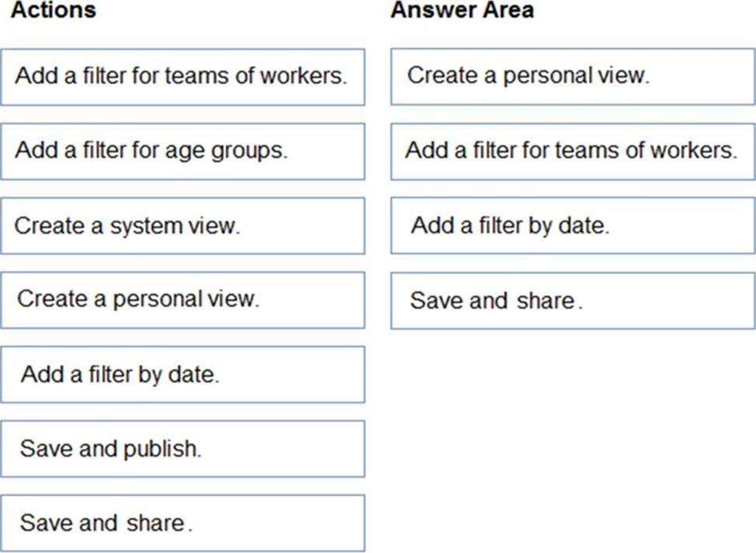Select 'Create a personal view' in Actions list
This screenshot has height=553, width=756.
coord(182,300)
